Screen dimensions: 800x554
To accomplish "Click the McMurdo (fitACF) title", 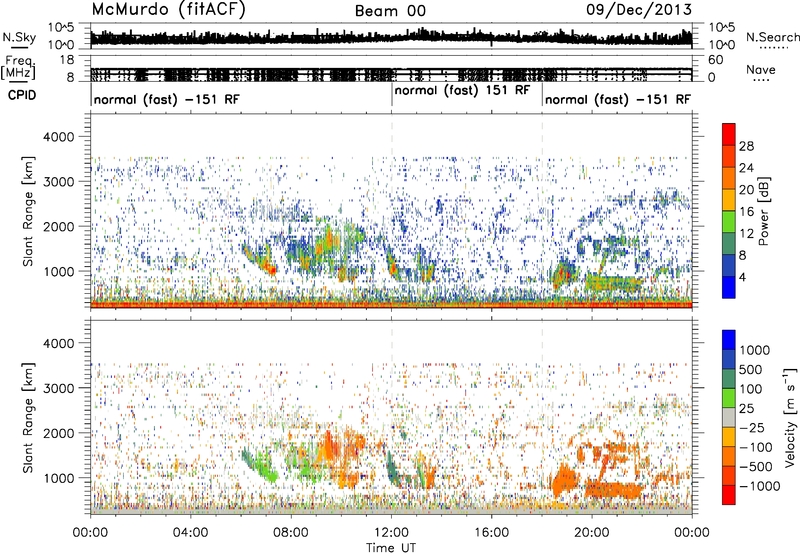I will click(x=168, y=10).
